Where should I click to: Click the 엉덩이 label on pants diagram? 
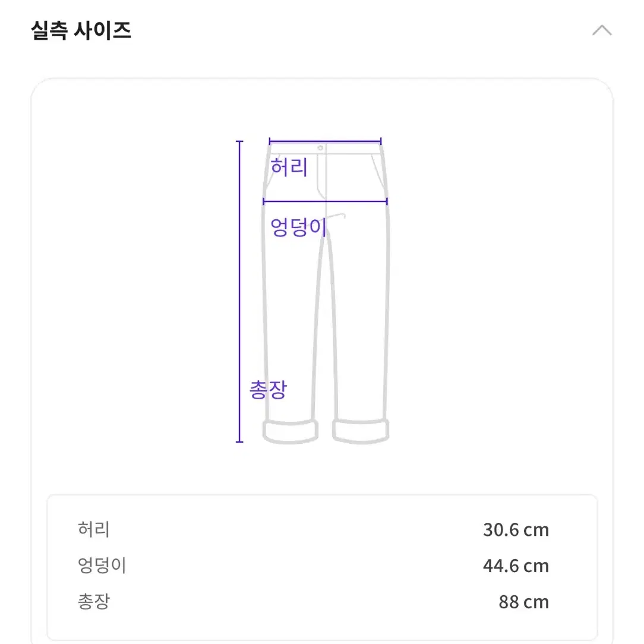coord(299,227)
